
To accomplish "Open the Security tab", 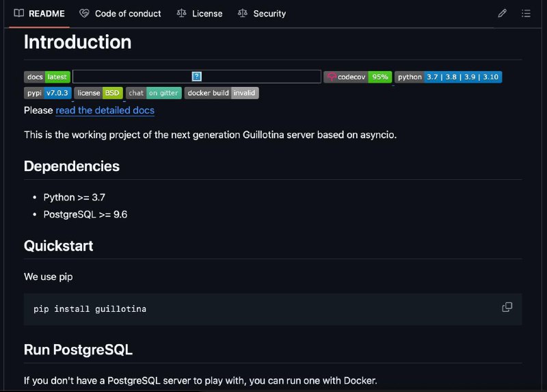I will pos(262,14).
